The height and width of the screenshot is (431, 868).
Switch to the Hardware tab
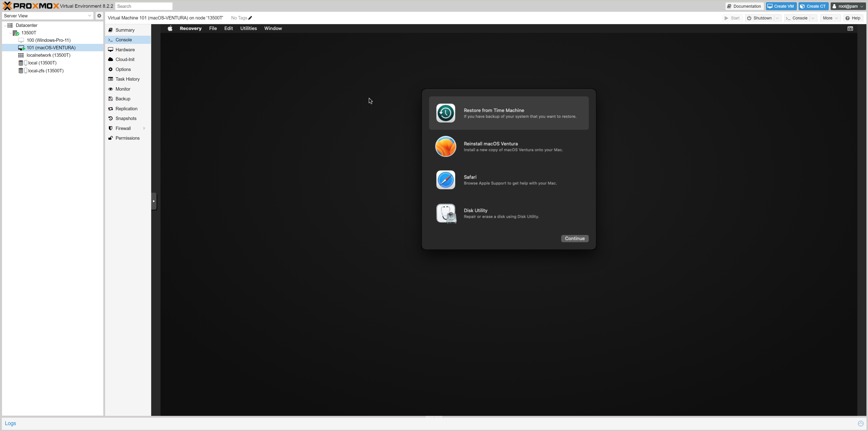125,49
